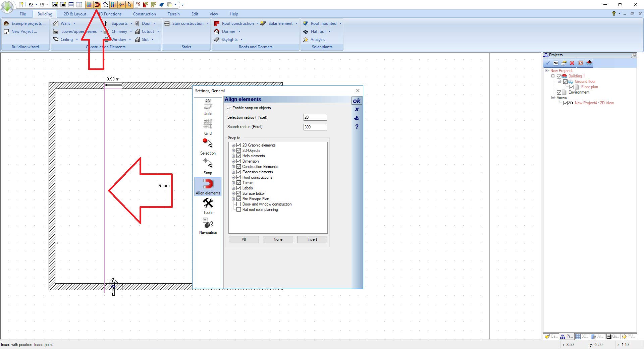Viewport: 644px width, 349px height.
Task: Click the None button
Action: pyautogui.click(x=278, y=239)
